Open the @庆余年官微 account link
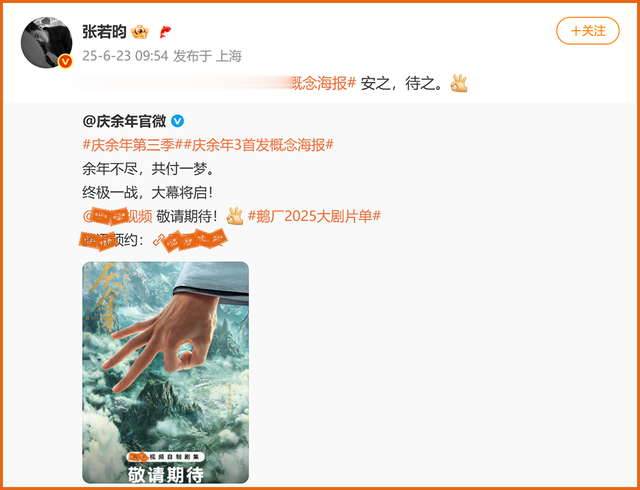 pyautogui.click(x=124, y=121)
